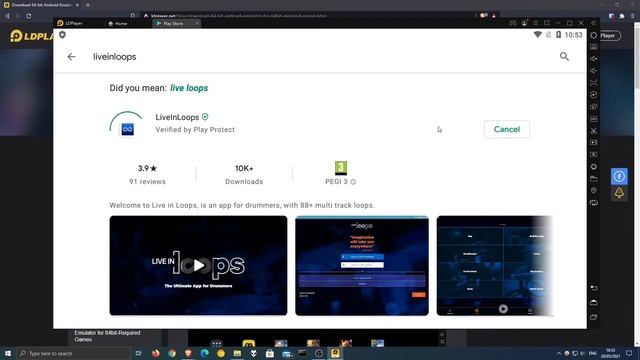This screenshot has height=360, width=640.
Task: Open PEGI 3 rating info icon
Action: pyautogui.click(x=353, y=182)
